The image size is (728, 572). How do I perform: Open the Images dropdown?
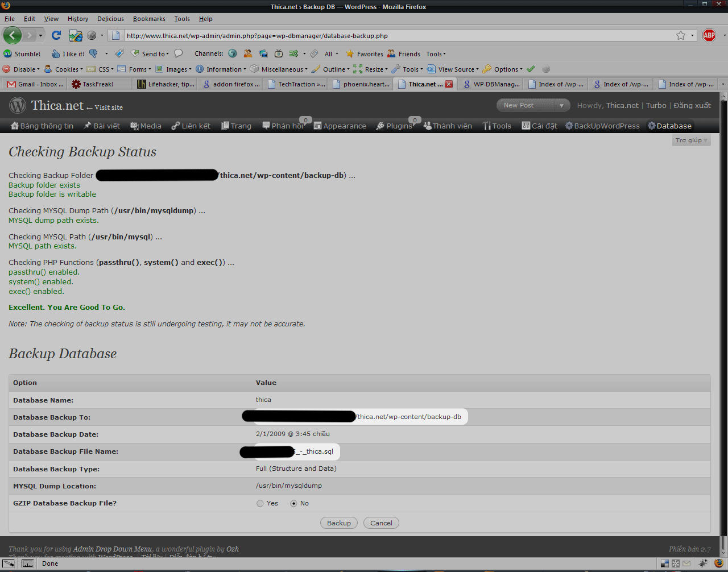pyautogui.click(x=174, y=69)
